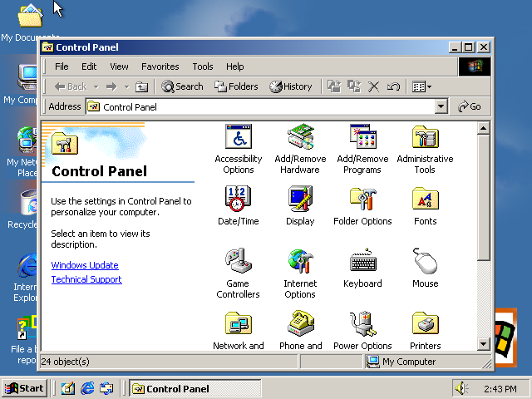Click Show Desktop quick launch icon
This screenshot has width=532, height=399.
pyautogui.click(x=68, y=388)
